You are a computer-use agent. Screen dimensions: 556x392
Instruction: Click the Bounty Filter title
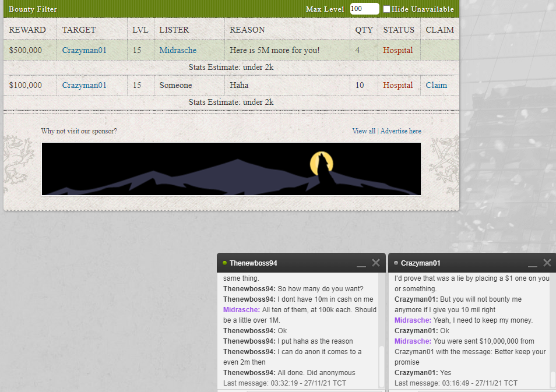(x=33, y=9)
